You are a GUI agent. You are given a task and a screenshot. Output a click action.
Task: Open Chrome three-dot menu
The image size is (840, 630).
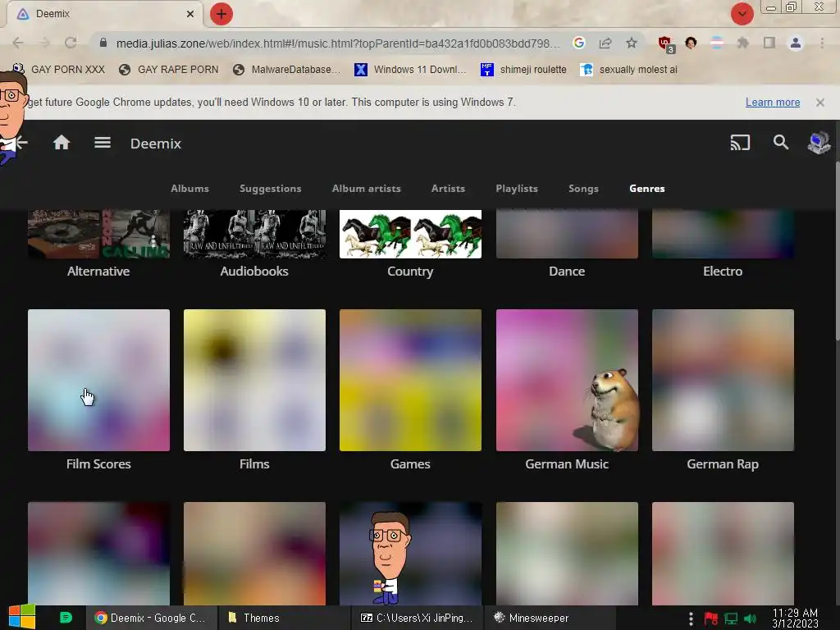[822, 43]
